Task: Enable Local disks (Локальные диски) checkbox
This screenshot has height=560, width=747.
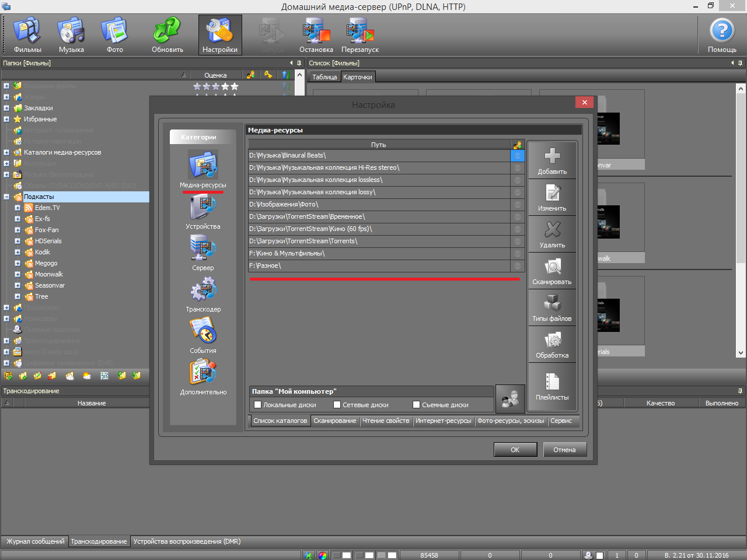Action: [x=258, y=405]
